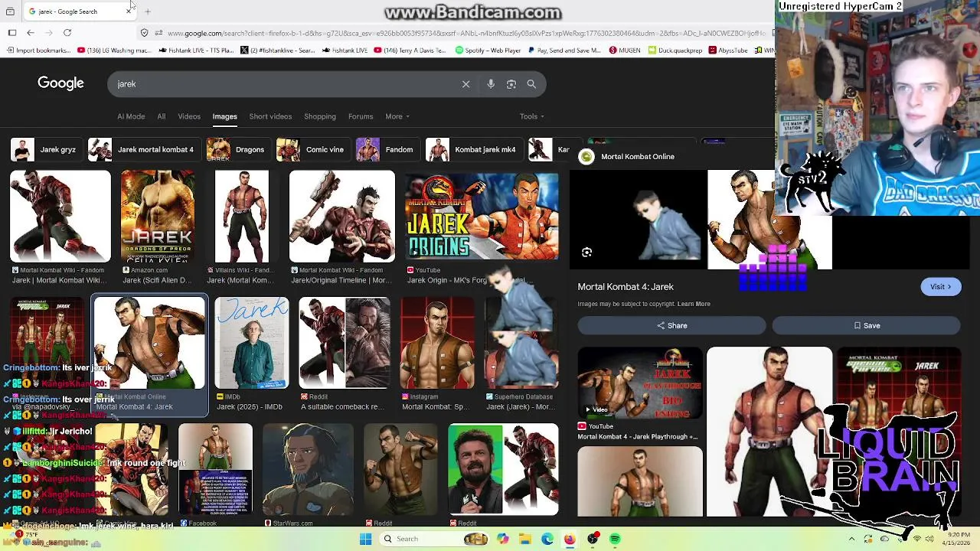This screenshot has width=980, height=551.
Task: Open Jarek Playthrough video thumbnail
Action: (640, 383)
